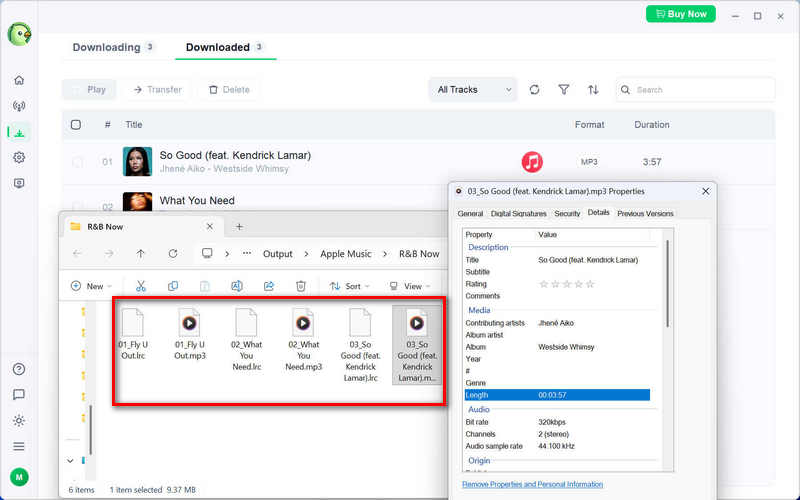Open the Digital Signatures tab

tap(518, 214)
